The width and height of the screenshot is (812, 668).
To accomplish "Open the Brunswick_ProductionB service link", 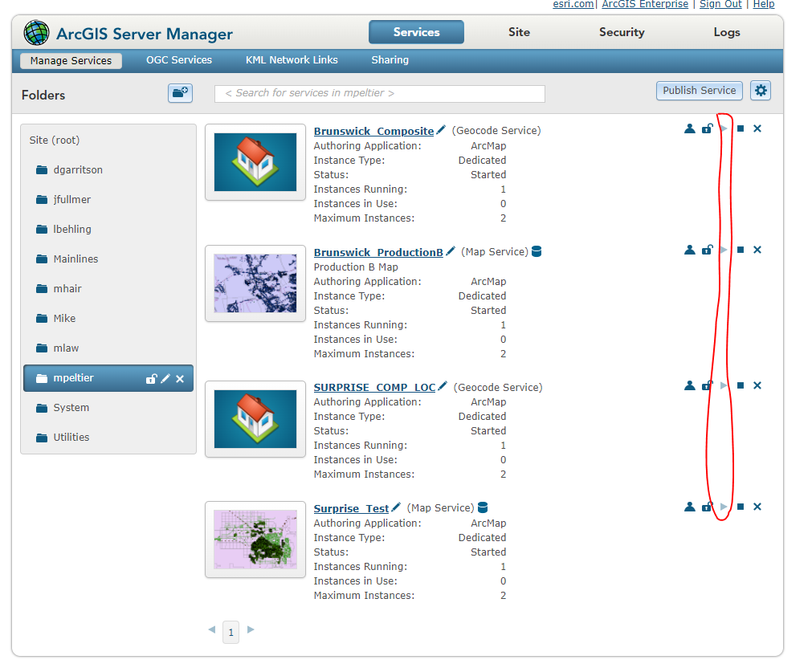I will click(x=378, y=252).
